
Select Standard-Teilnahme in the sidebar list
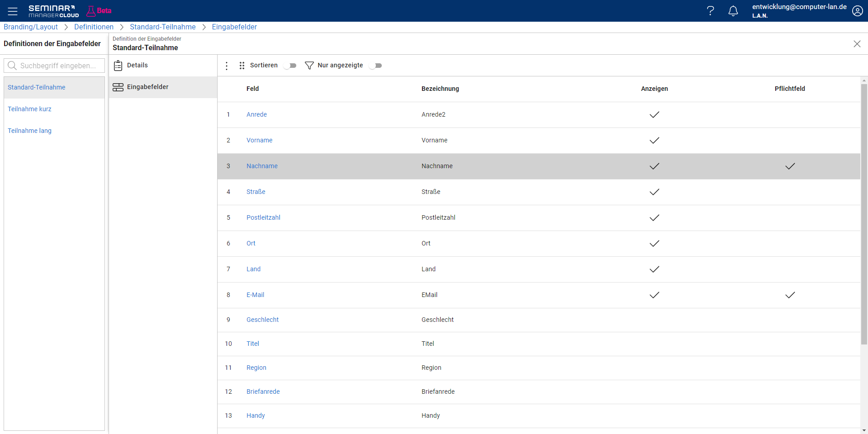pos(54,88)
